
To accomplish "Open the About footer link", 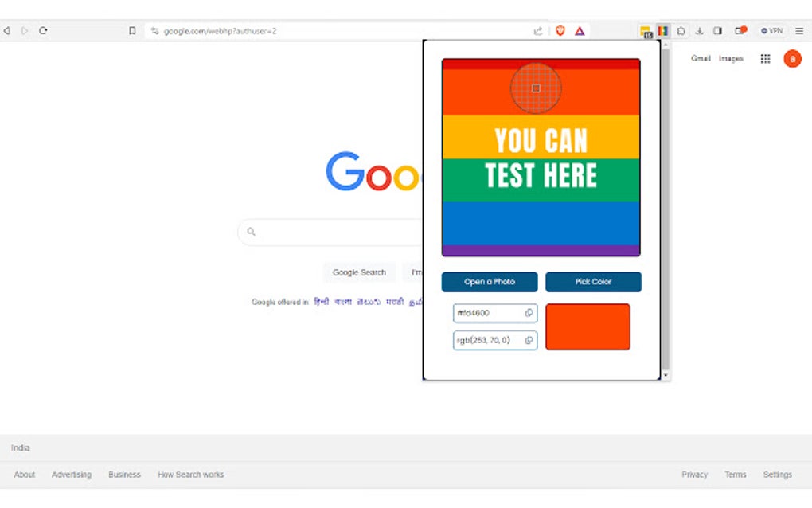I will (25, 475).
